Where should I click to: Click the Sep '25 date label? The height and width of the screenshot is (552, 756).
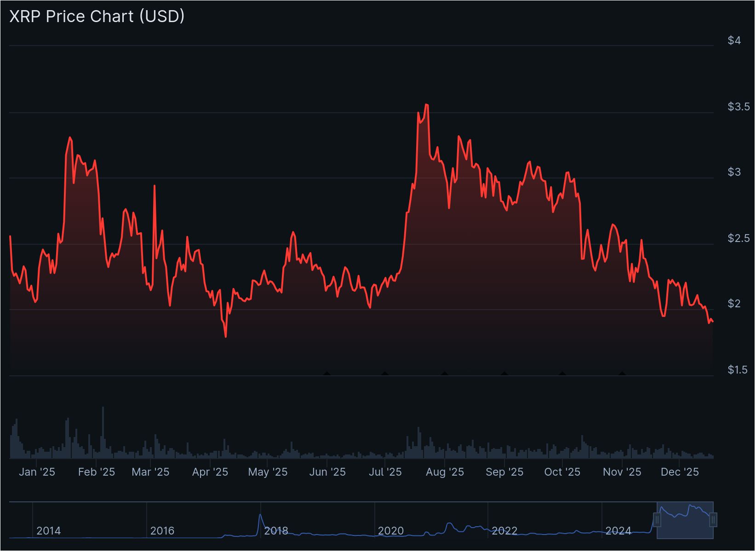pyautogui.click(x=504, y=472)
